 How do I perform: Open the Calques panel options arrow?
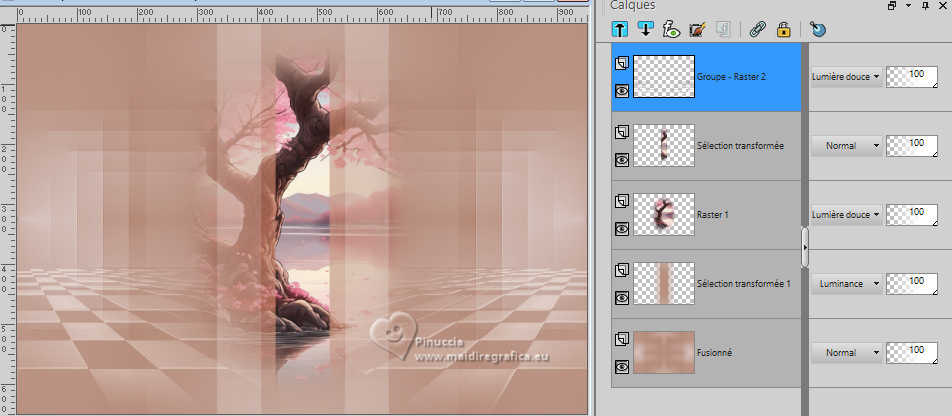pos(908,5)
